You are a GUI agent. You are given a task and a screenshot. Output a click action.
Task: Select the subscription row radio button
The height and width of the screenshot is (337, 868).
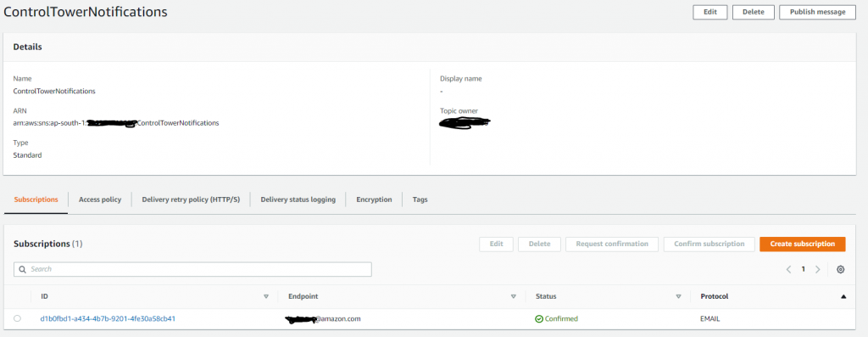pyautogui.click(x=17, y=318)
